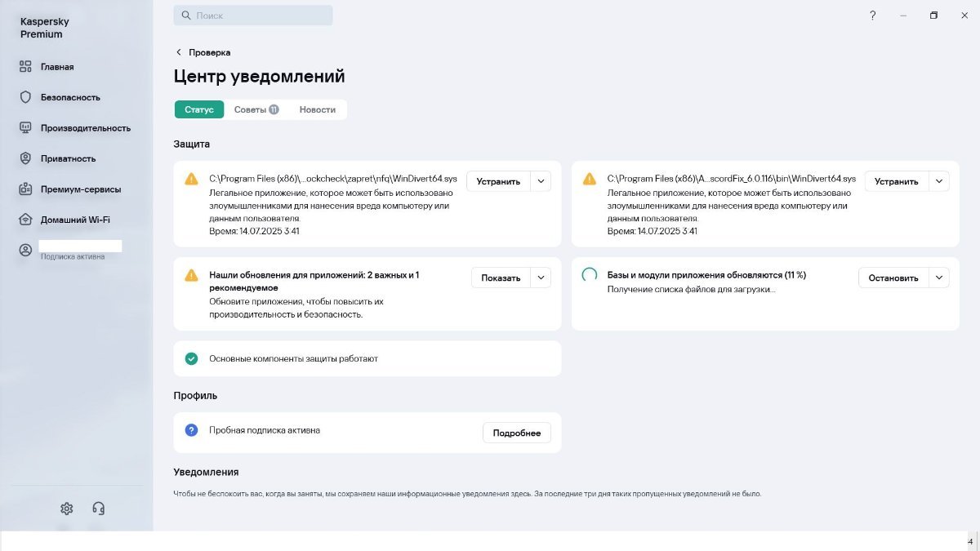
Task: Expand dropdown next to second Устранить button
Action: click(x=939, y=181)
